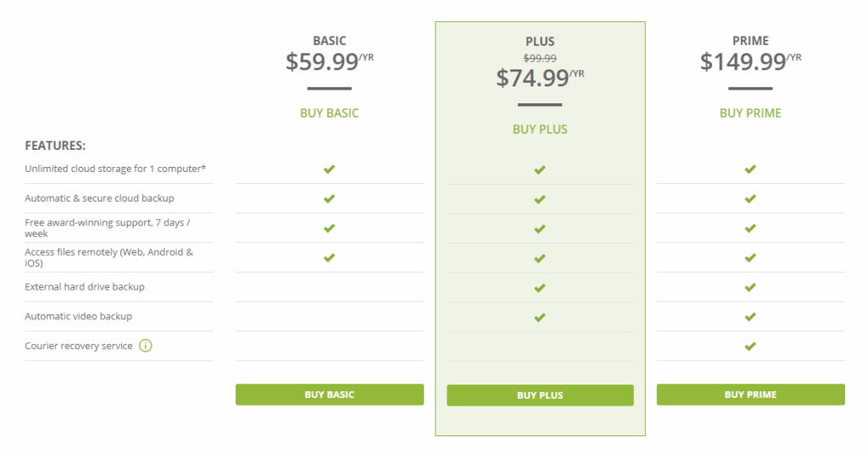Click Basic plan's access files remotely checkmark
This screenshot has height=454, width=868.
point(329,257)
